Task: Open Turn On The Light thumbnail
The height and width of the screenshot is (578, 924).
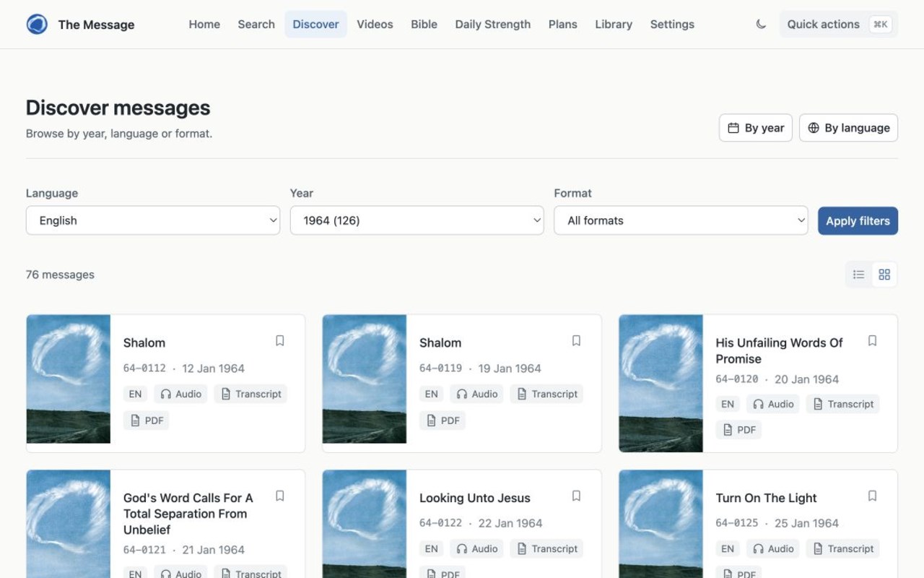Action: [x=661, y=525]
